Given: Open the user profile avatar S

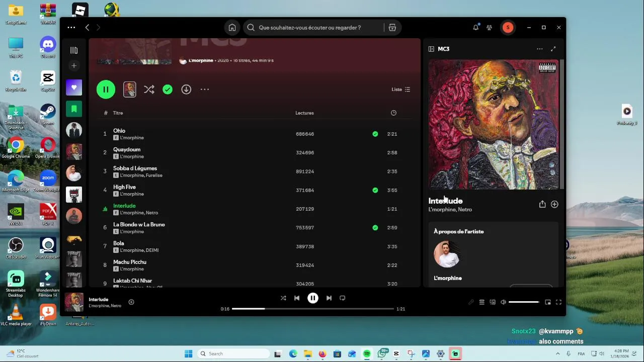Looking at the screenshot, I should click(x=508, y=28).
